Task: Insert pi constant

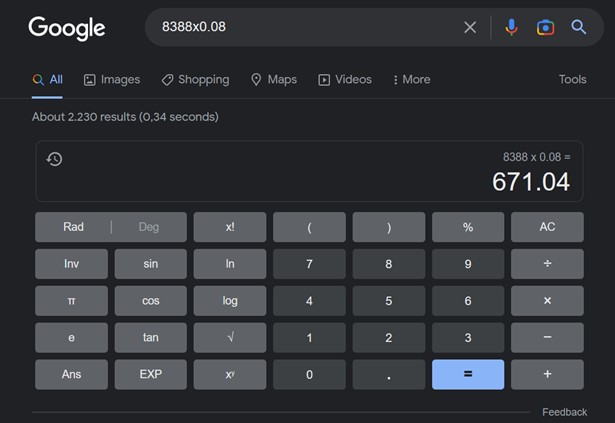Action: [x=71, y=301]
